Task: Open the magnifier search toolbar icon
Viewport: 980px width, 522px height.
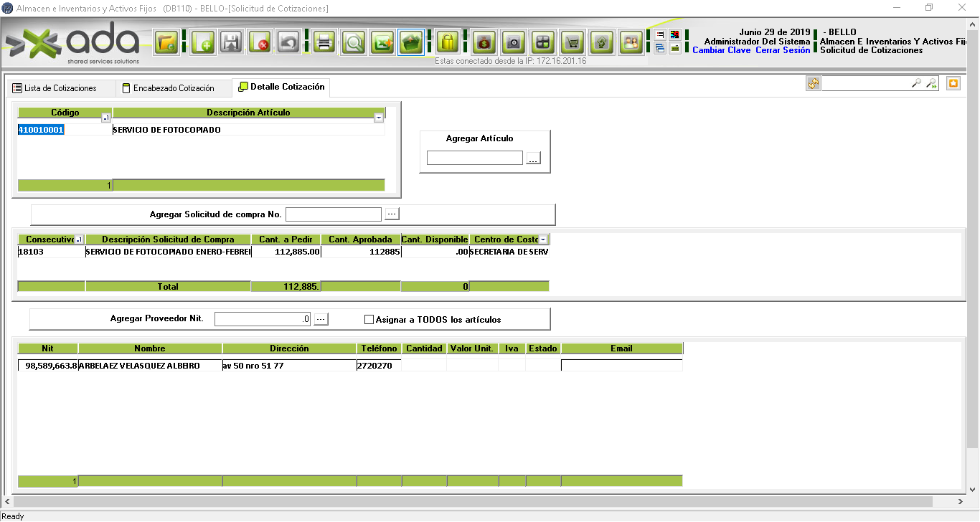Action: pos(354,42)
